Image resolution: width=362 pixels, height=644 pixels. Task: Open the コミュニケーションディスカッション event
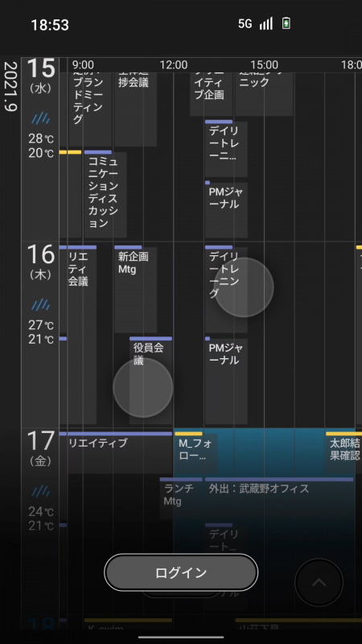click(x=105, y=194)
